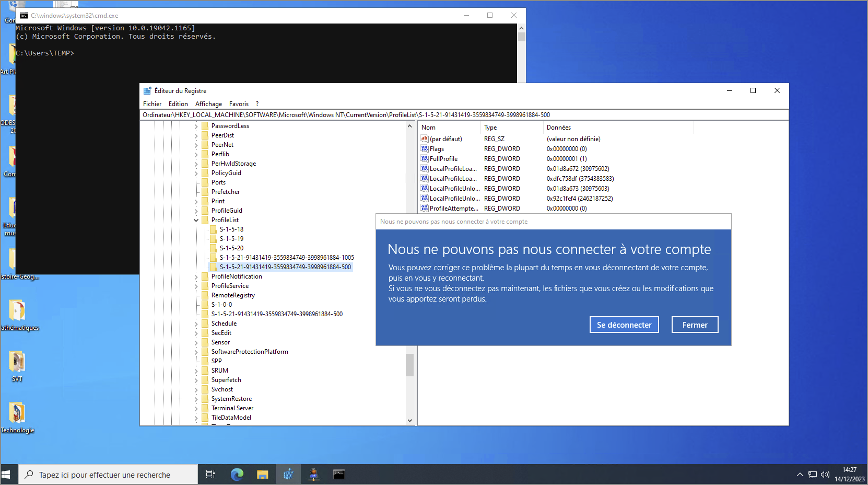Select the S-1-5-19 key
868x485 pixels.
pos(231,239)
